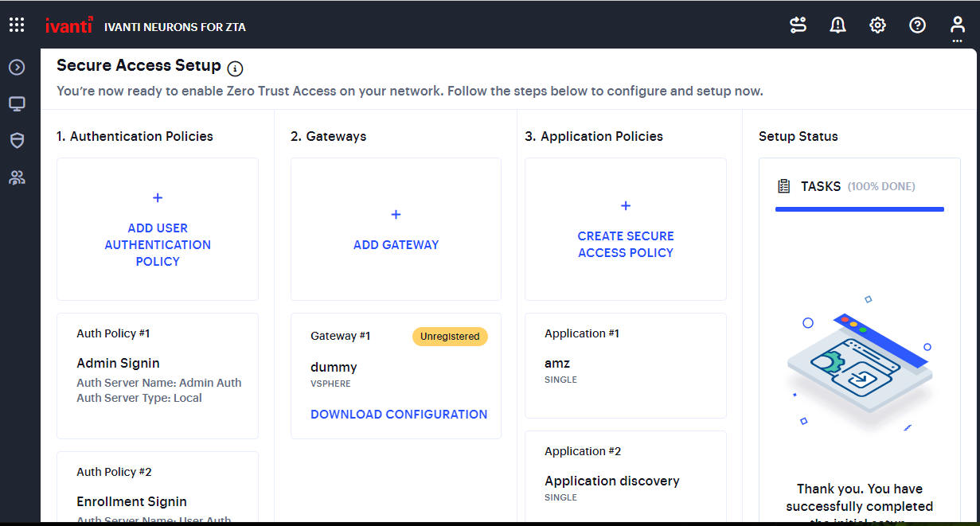980x526 pixels.
Task: Click the Tasks completion progress bar
Action: pyautogui.click(x=860, y=208)
